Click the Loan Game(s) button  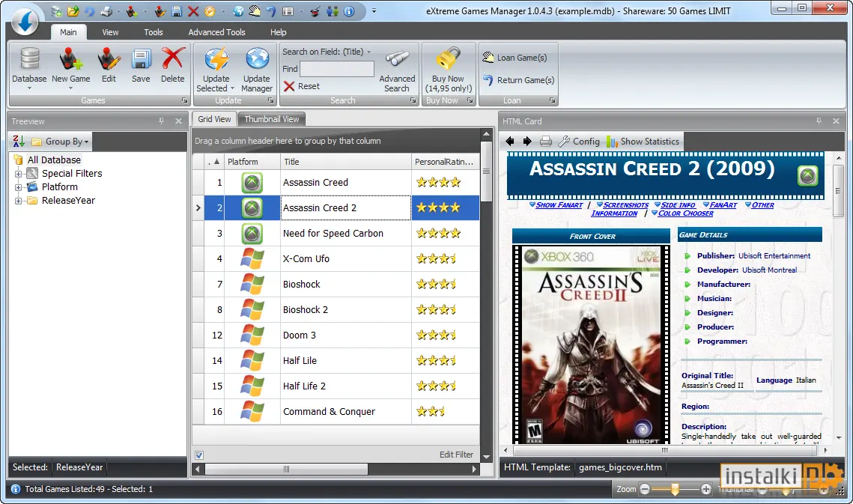pyautogui.click(x=514, y=58)
